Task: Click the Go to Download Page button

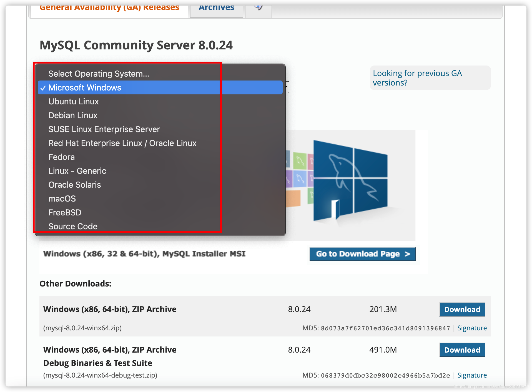Action: click(x=363, y=254)
